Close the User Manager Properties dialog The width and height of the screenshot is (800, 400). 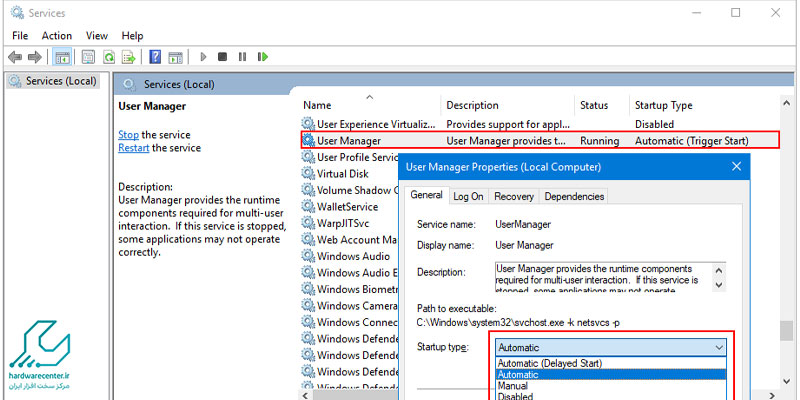[736, 166]
